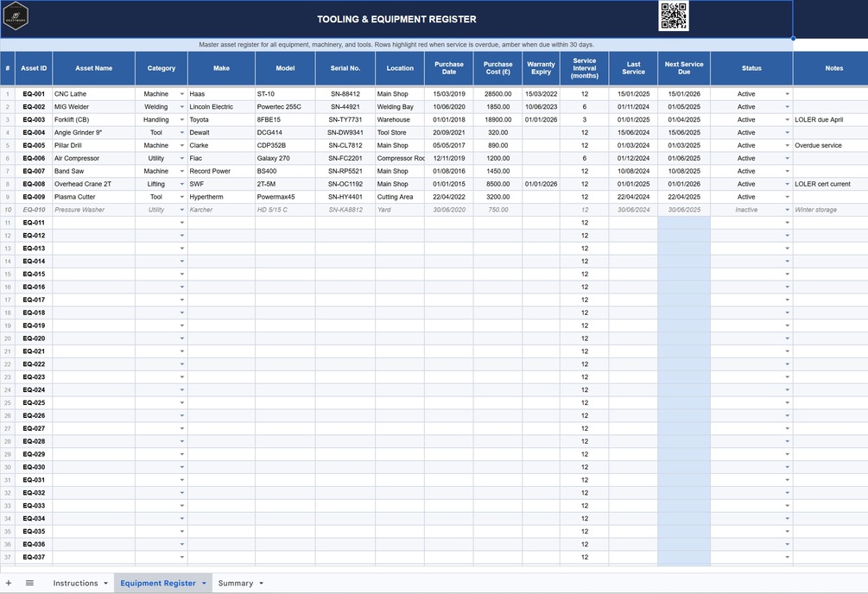Open the Equipment Register tab menu arrow
This screenshot has width=868, height=594.
(x=204, y=583)
